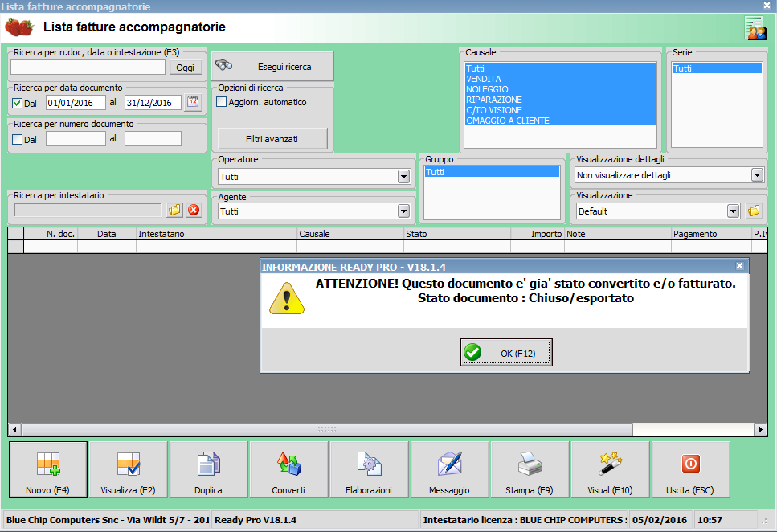The image size is (777, 532).
Task: Toggle Dal checkbox for data documento
Action: tap(18, 103)
